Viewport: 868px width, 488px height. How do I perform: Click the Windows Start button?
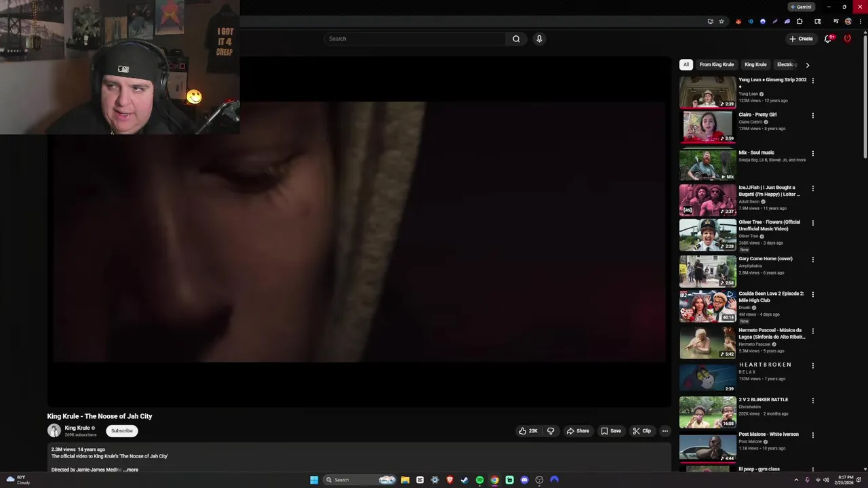pos(314,480)
